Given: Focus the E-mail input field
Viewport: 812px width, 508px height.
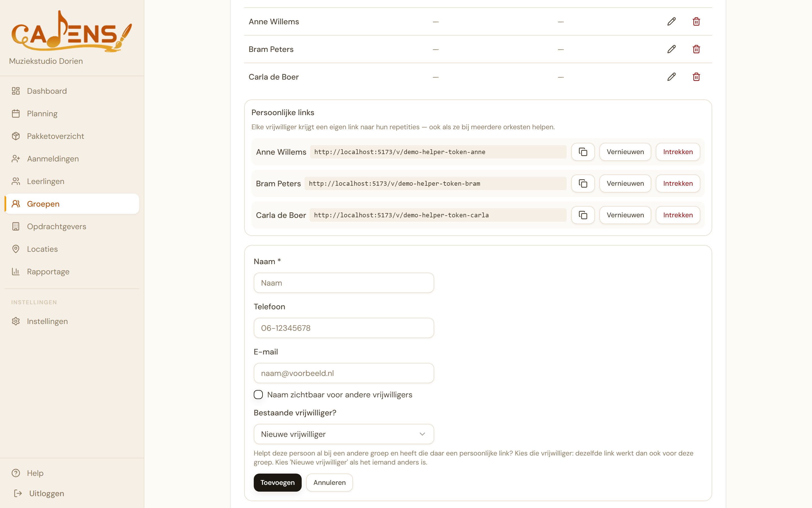Looking at the screenshot, I should [x=344, y=373].
